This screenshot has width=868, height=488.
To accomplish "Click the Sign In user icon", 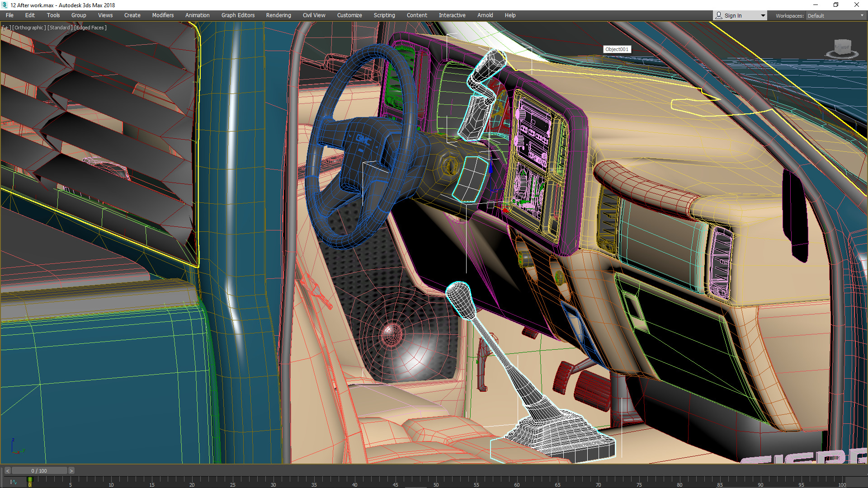I will coord(719,15).
